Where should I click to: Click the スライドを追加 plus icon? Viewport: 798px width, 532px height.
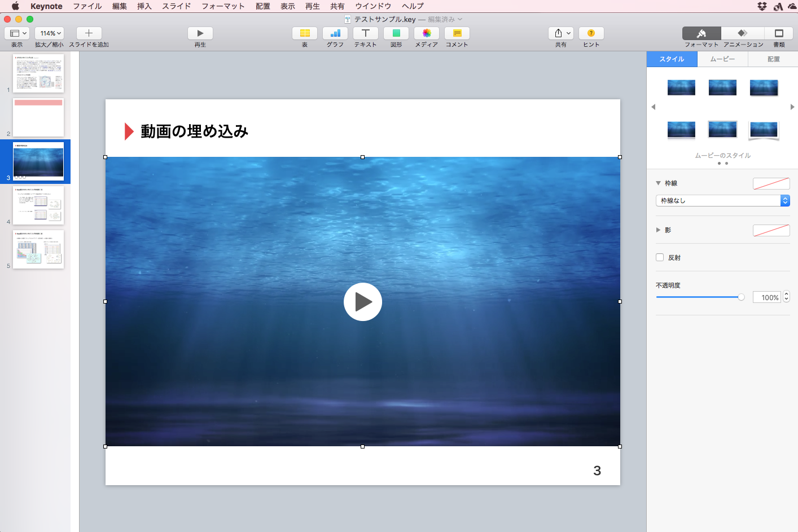(x=89, y=33)
